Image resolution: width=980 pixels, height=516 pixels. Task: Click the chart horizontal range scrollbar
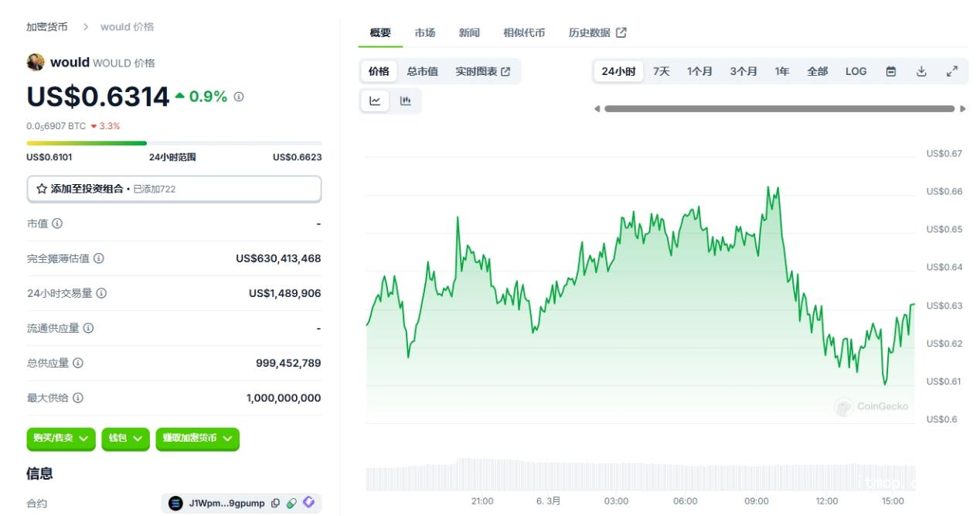(x=779, y=109)
